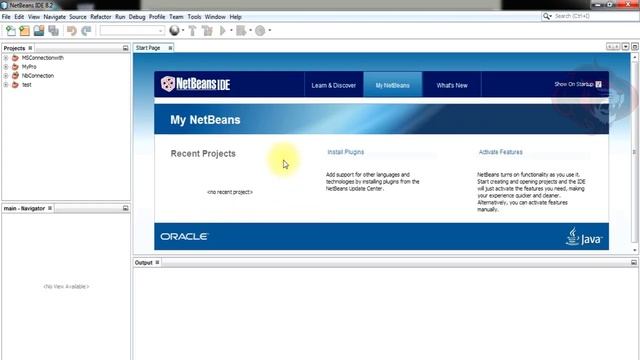This screenshot has height=360, width=640.
Task: Open the Install Plugins link
Action: coord(346,152)
